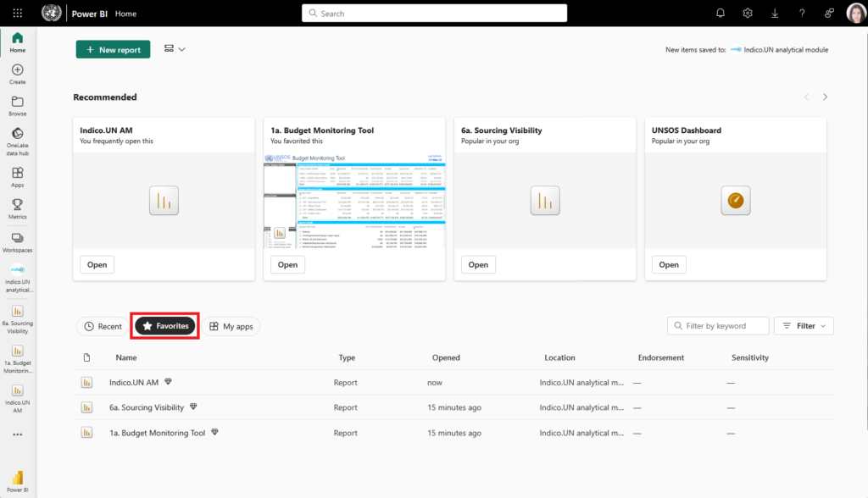Expand the layout view dropdown
The height and width of the screenshot is (498, 868).
[x=175, y=49]
